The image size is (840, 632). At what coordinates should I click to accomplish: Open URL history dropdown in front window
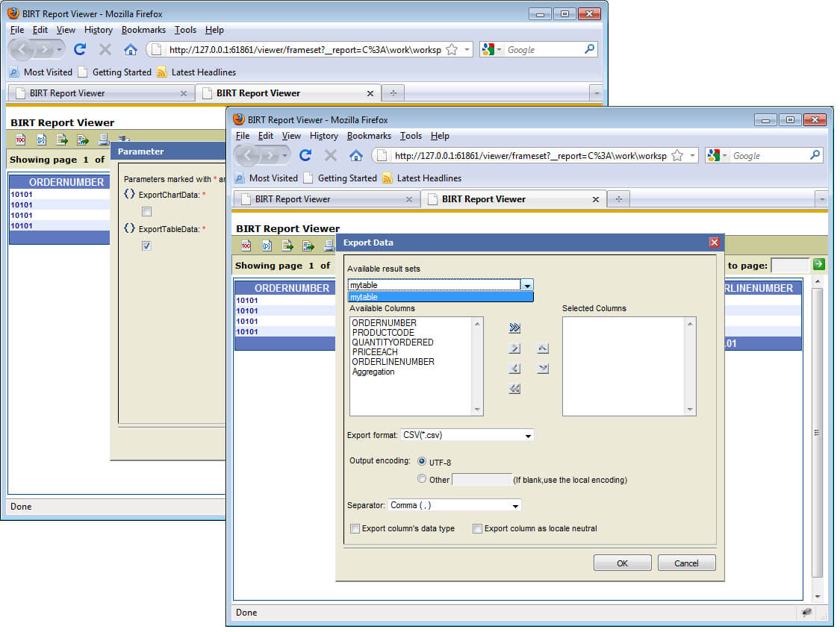click(693, 155)
